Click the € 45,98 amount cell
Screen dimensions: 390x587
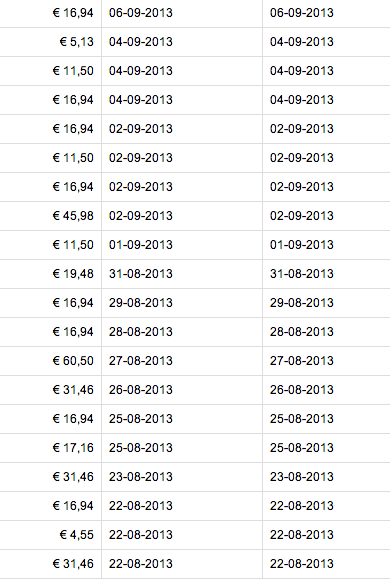(x=51, y=216)
